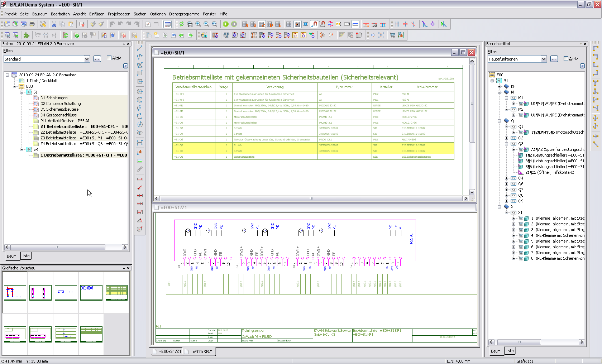Select the rectangle drawing tool
602x364 pixels.
[x=140, y=73]
